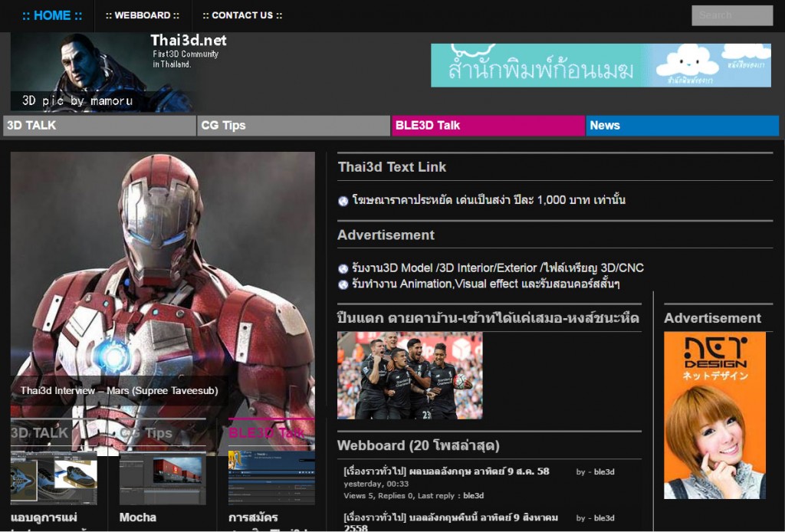Click the 1,000 baht advertising text link
Screen dimensions: 785x532
pyautogui.click(x=488, y=200)
